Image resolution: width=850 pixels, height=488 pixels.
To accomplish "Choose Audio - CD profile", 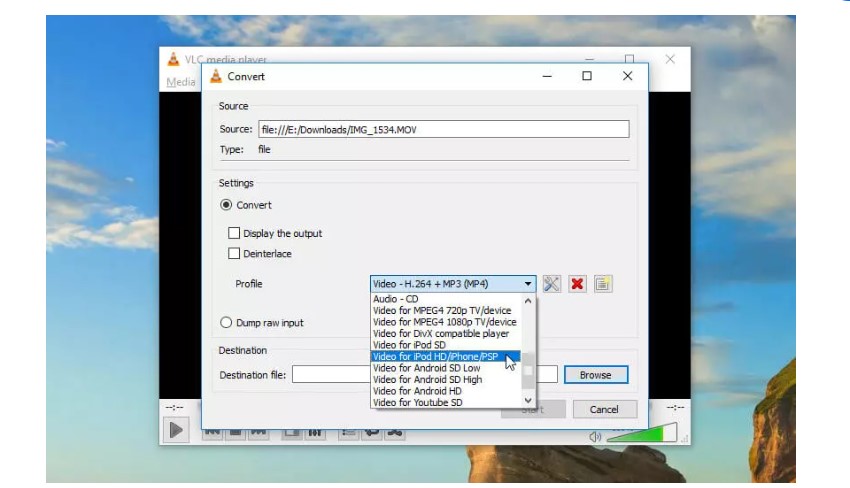I will [446, 299].
